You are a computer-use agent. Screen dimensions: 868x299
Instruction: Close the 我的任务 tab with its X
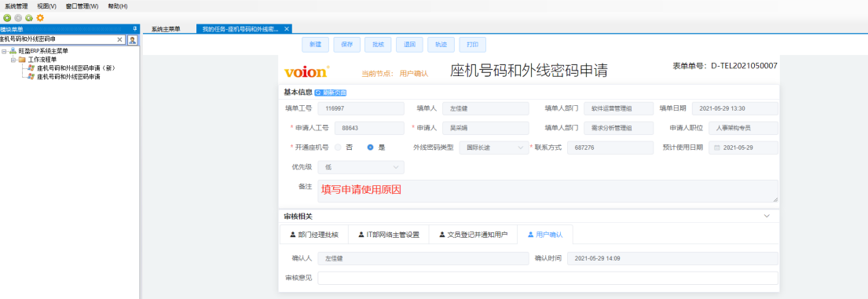coord(287,29)
